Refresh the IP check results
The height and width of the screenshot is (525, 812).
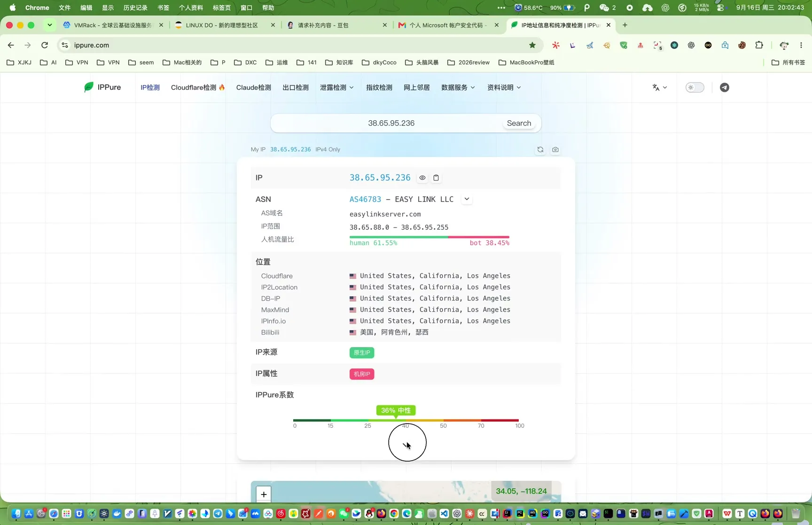pos(540,149)
